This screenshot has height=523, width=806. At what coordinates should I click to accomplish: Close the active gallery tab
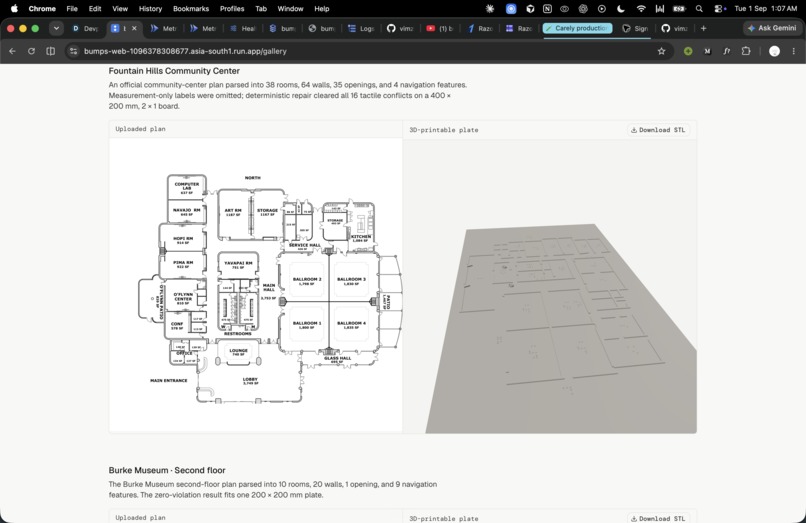pyautogui.click(x=134, y=28)
